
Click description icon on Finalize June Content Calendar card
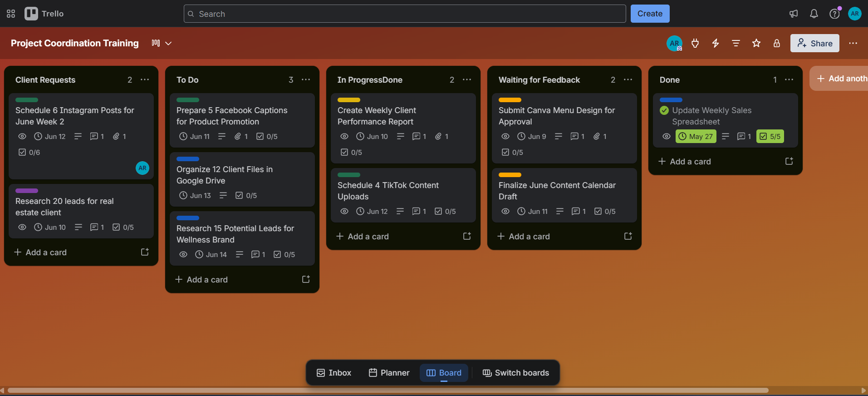click(560, 211)
